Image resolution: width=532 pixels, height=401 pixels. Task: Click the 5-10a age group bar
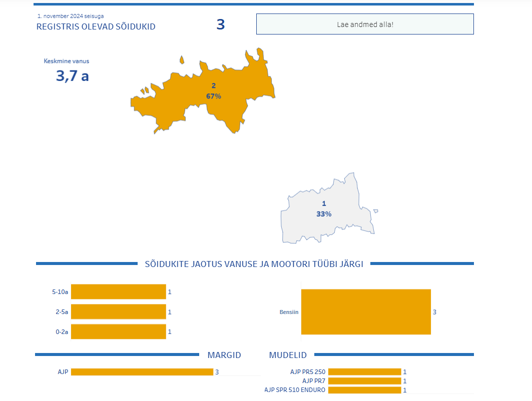coord(118,291)
